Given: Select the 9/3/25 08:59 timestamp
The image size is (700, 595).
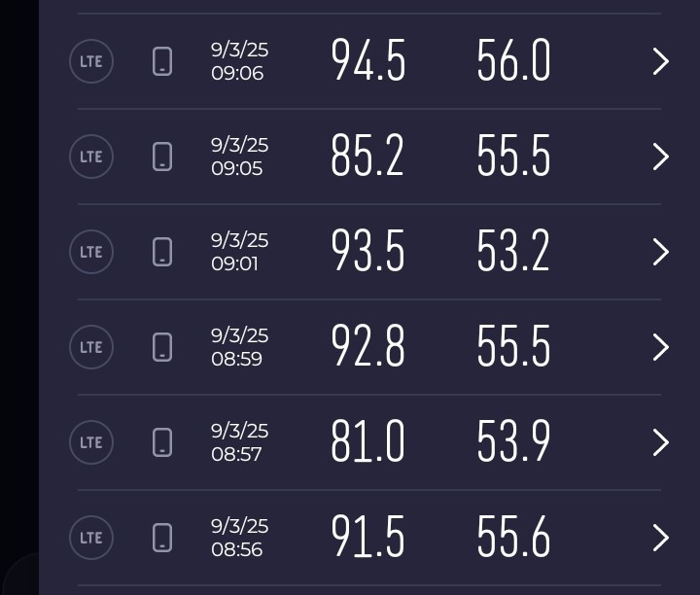Looking at the screenshot, I should pos(239,347).
